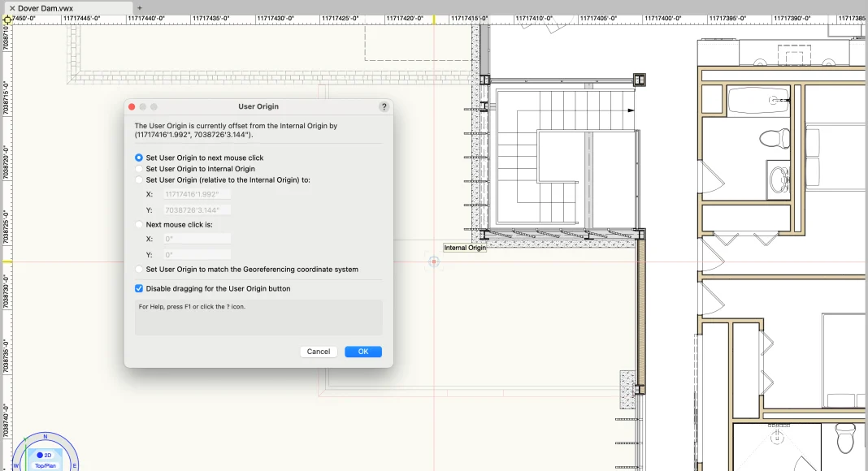This screenshot has height=471, width=868.
Task: Select Set User Origin to next mouse click
Action: 139,158
